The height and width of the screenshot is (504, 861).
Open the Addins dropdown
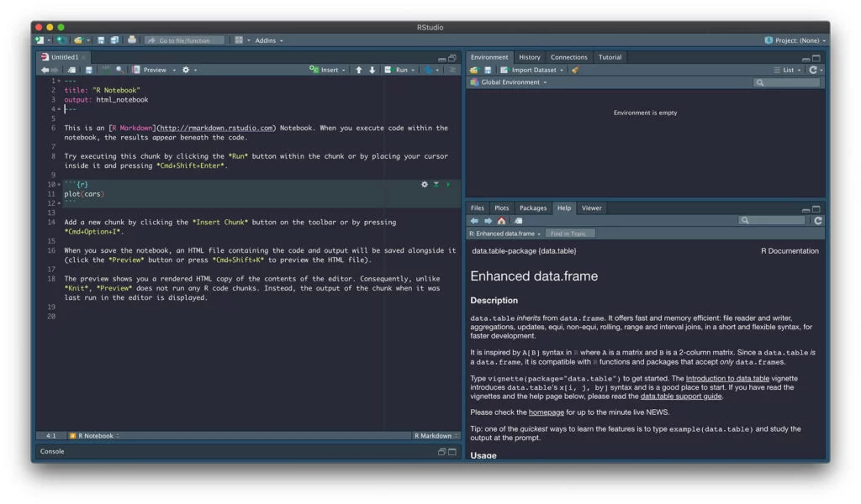[x=268, y=40]
